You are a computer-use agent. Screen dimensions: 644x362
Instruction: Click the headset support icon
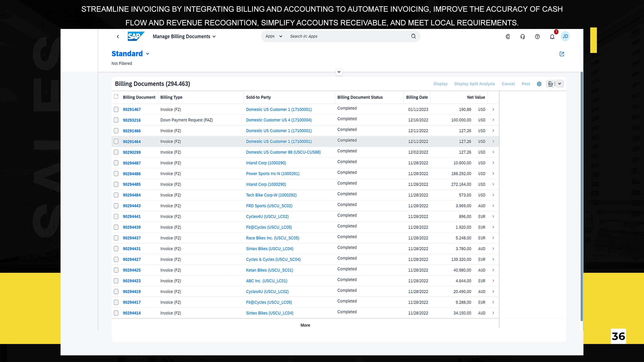tap(522, 37)
